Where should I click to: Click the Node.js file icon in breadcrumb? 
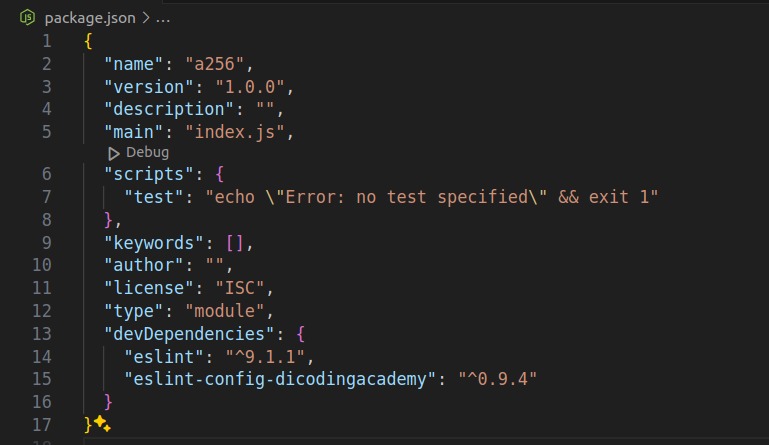[x=27, y=18]
